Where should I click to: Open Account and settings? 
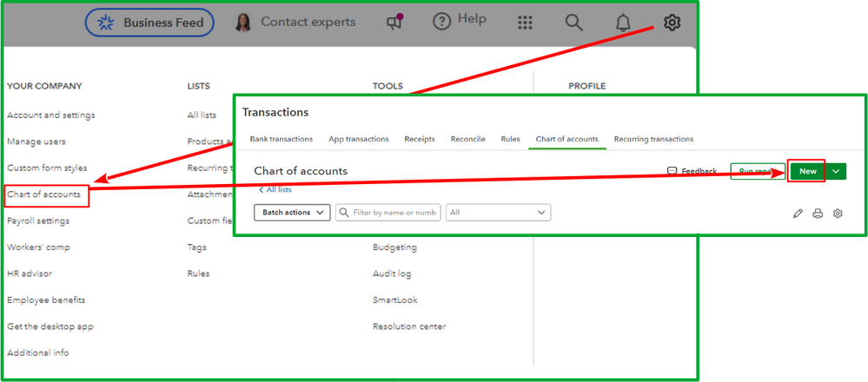[x=51, y=115]
